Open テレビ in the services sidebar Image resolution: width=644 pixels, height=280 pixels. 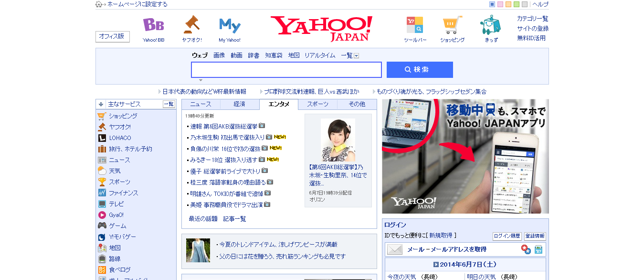tap(116, 204)
